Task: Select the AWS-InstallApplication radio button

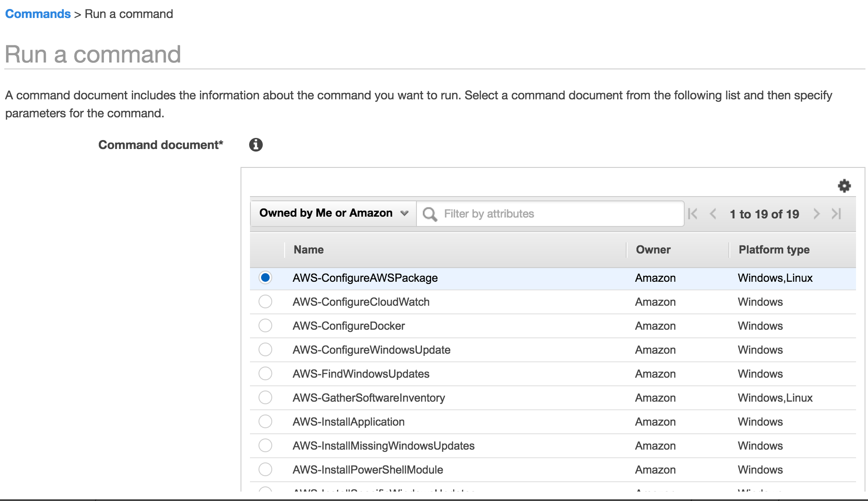Action: coord(265,421)
